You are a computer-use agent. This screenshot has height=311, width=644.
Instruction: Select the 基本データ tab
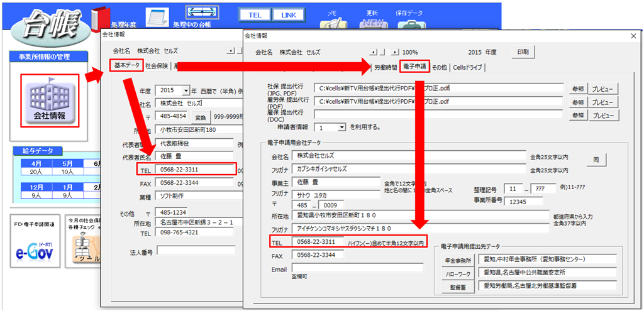pos(126,66)
